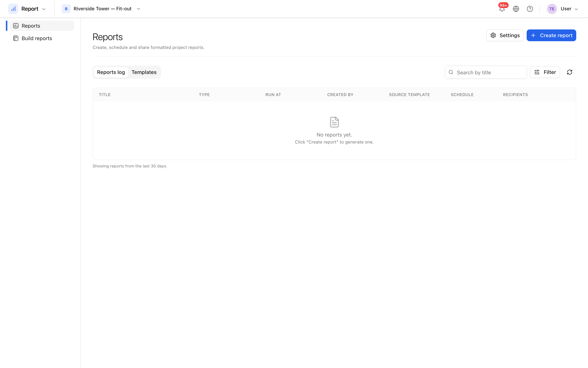The width and height of the screenshot is (588, 368).
Task: Open the language globe icon
Action: pyautogui.click(x=516, y=9)
